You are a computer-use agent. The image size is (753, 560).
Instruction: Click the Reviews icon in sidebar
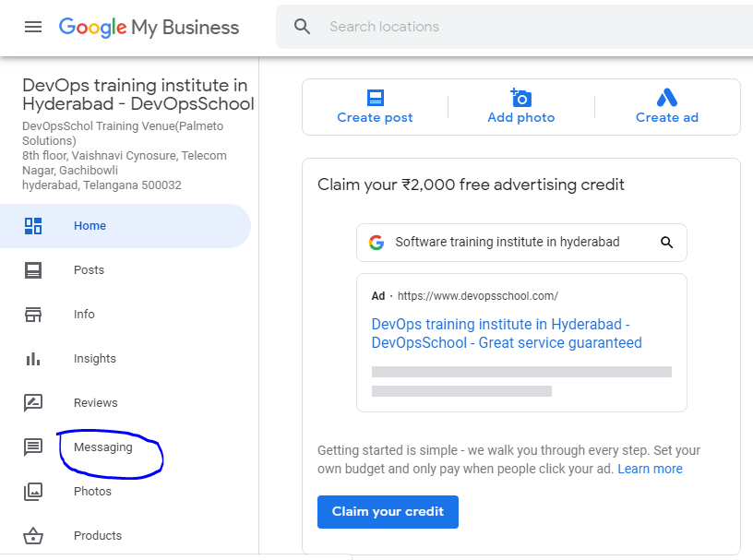pyautogui.click(x=33, y=402)
